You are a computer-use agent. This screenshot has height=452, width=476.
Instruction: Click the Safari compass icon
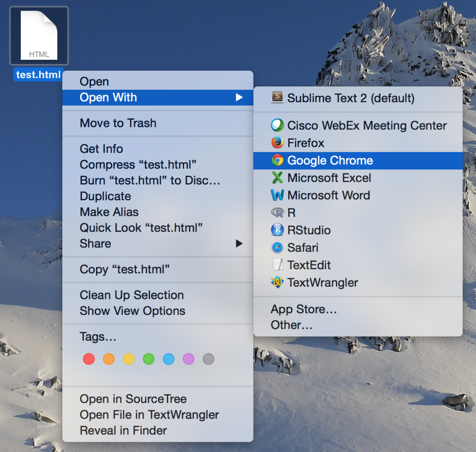(277, 248)
